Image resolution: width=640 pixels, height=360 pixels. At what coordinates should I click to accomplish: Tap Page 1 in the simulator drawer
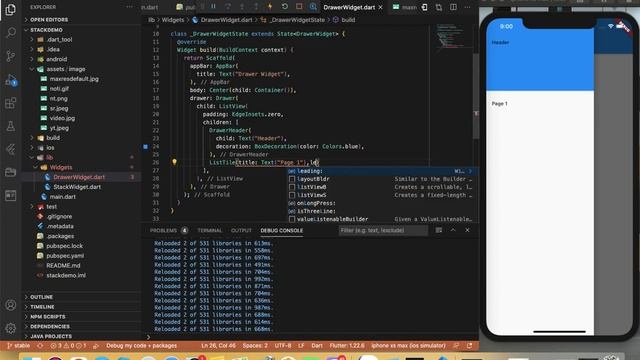point(499,104)
